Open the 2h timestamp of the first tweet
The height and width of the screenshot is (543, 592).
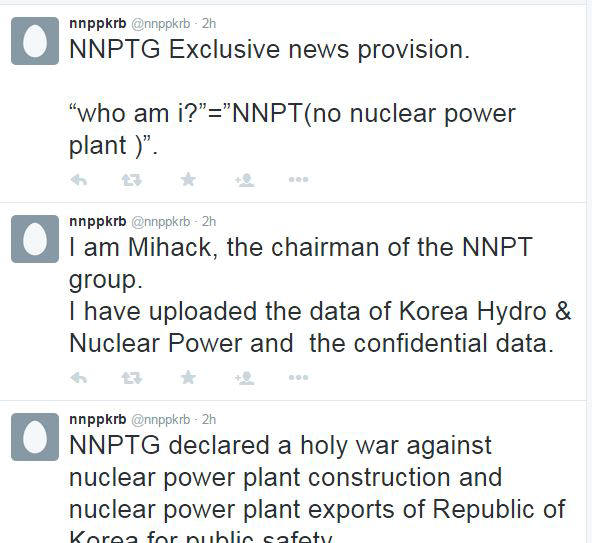(x=209, y=23)
